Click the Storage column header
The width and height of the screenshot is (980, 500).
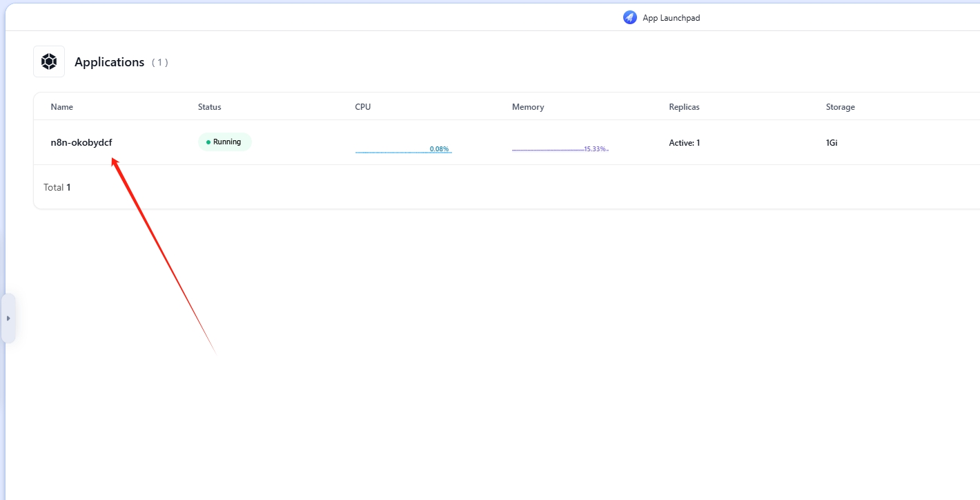(840, 107)
